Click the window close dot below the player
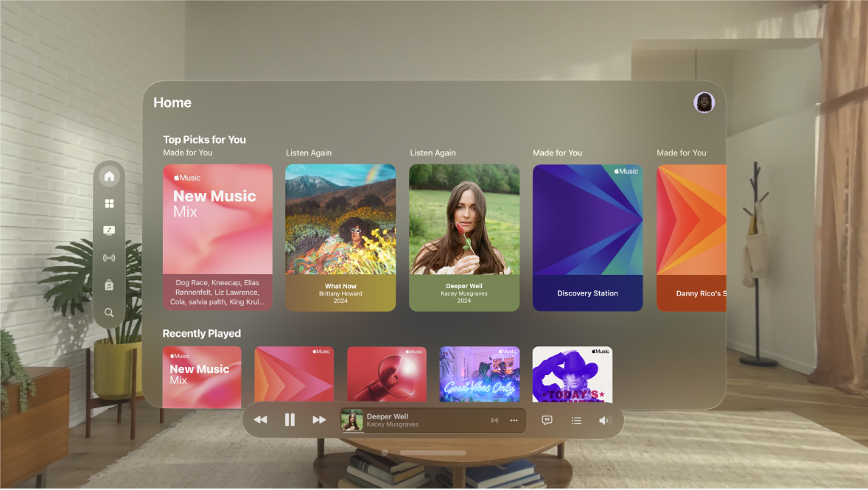The height and width of the screenshot is (490, 868). tap(385, 453)
